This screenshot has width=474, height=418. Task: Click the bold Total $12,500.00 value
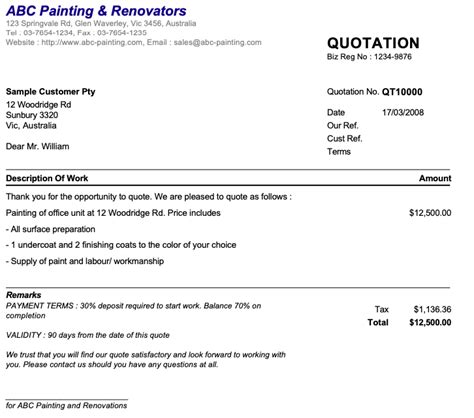point(430,322)
